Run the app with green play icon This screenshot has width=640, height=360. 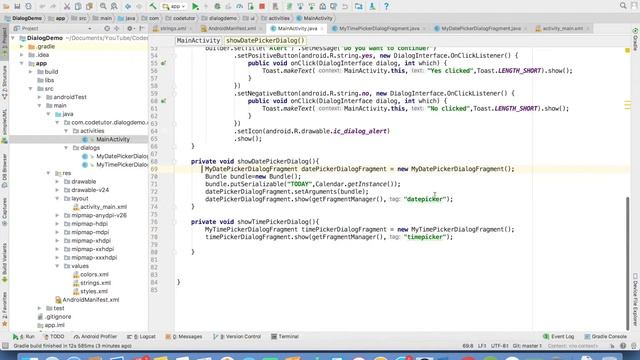pyautogui.click(x=195, y=6)
